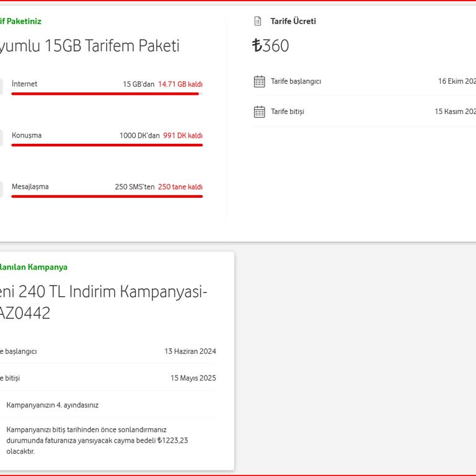
Task: Click the Mesajlaşma usage progress bar
Action: (107, 196)
